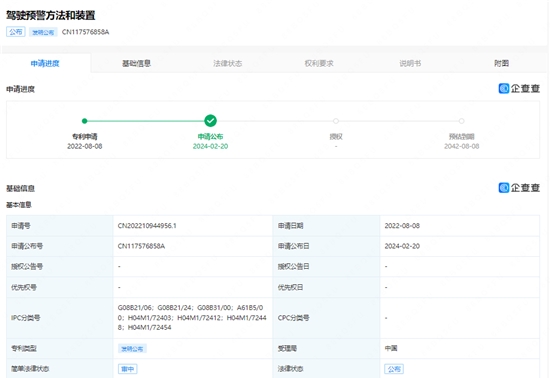Open the 说明书 tab
Image resolution: width=550 pixels, height=378 pixels.
tap(410, 63)
